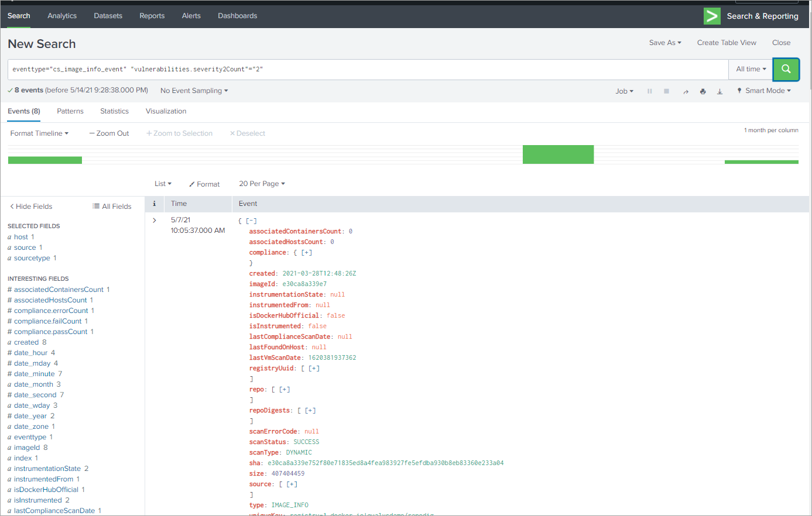Switch to the Statistics tab
This screenshot has width=812, height=516.
(x=114, y=111)
